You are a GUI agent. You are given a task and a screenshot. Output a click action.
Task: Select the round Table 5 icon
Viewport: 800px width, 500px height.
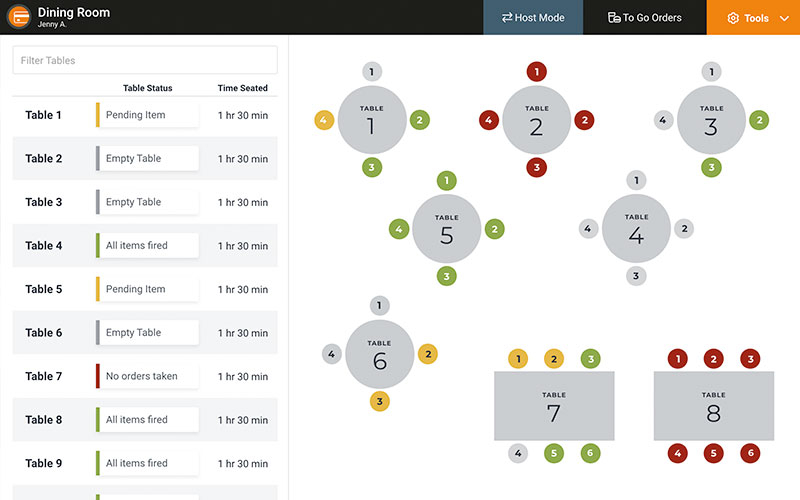tap(447, 229)
